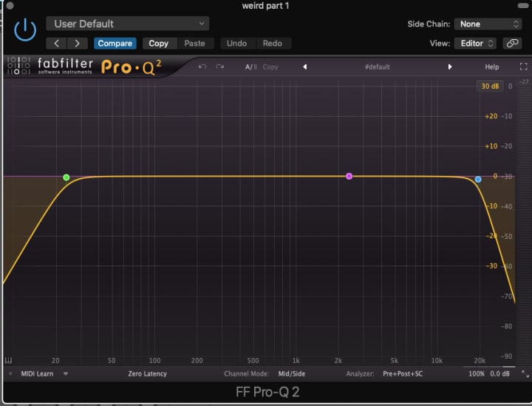
Task: Click the FabFilter undo arrow icon
Action: tap(202, 67)
